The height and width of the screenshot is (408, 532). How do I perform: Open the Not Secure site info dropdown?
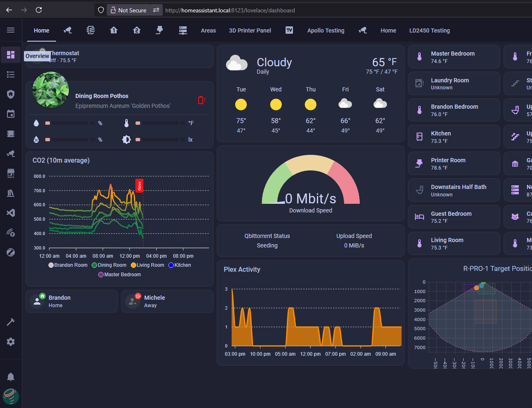(x=128, y=10)
